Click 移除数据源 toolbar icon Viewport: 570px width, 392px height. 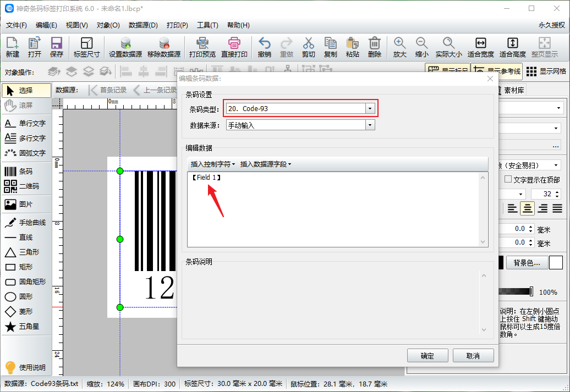point(164,47)
